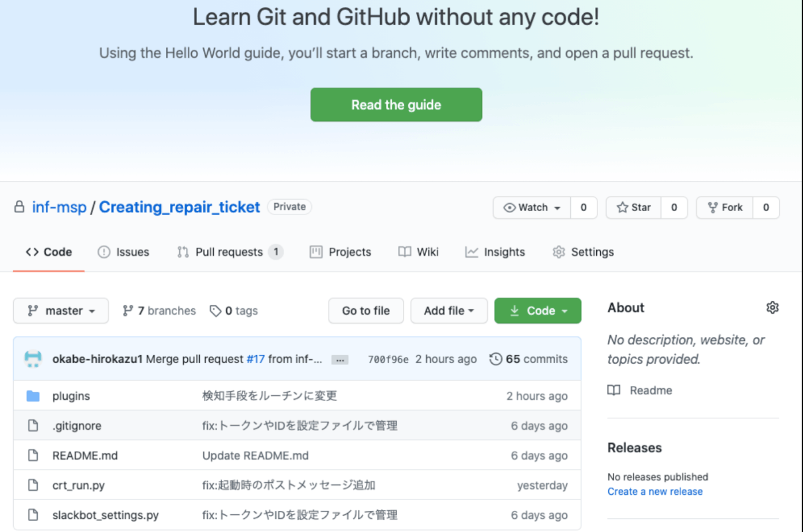
Task: Click the .gitignore file icon
Action: [33, 425]
